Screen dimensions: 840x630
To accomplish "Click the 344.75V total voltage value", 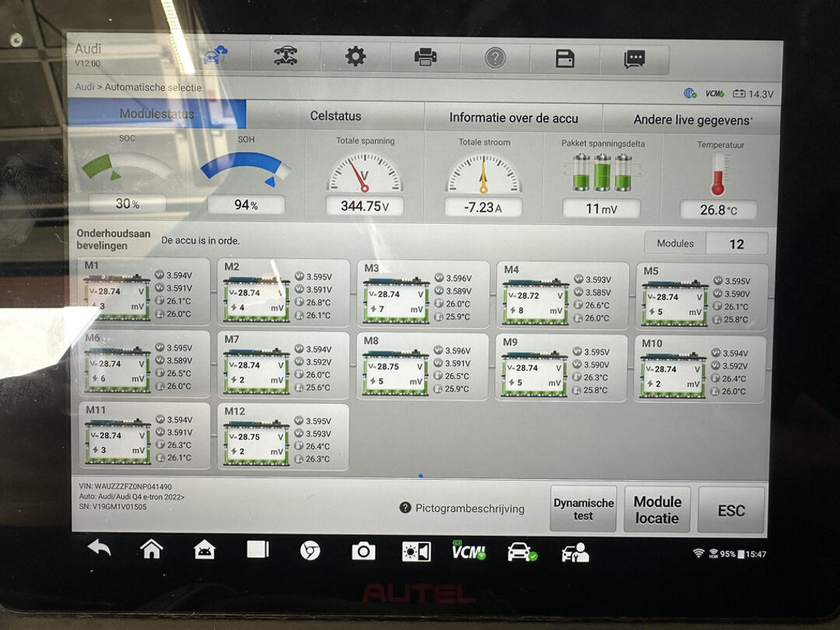I will [x=365, y=205].
